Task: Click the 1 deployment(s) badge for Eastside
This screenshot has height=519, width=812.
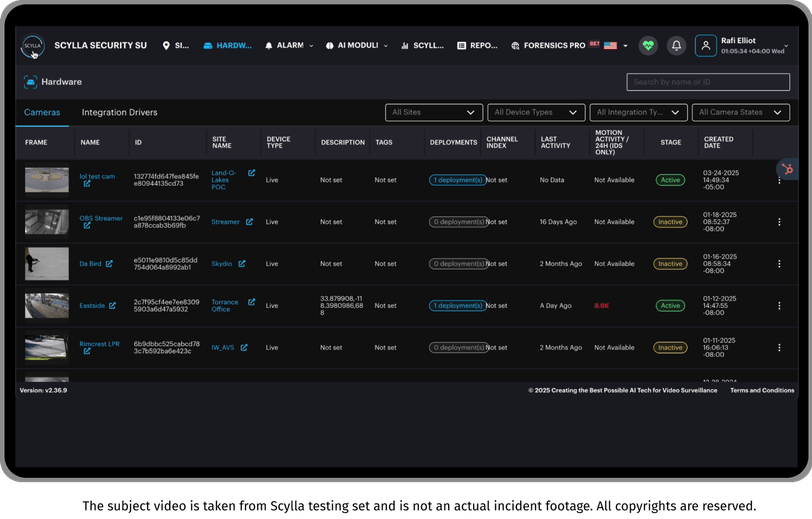Action: (458, 306)
